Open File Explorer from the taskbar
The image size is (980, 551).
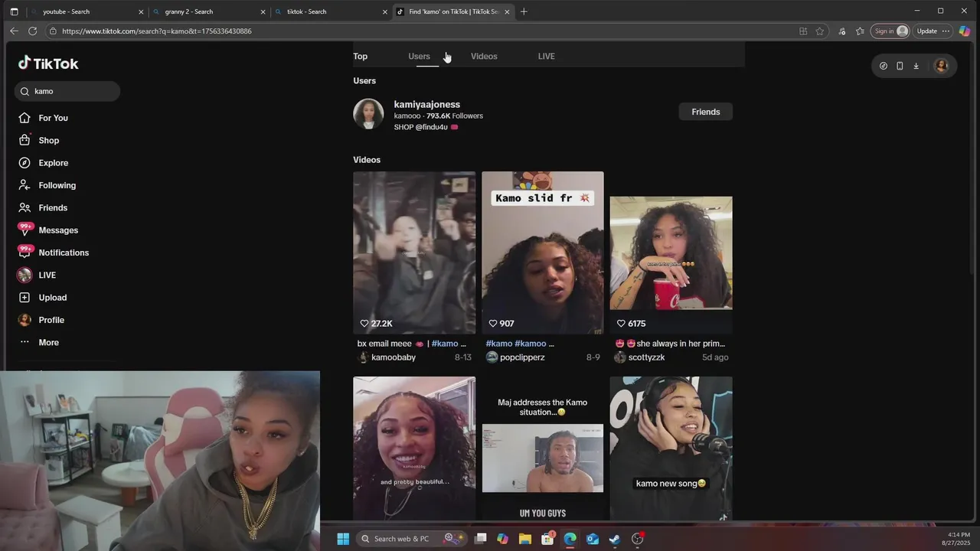tap(525, 539)
